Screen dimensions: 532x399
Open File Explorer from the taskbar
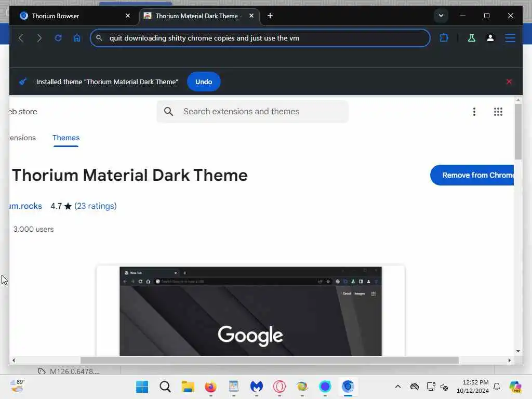[188, 387]
